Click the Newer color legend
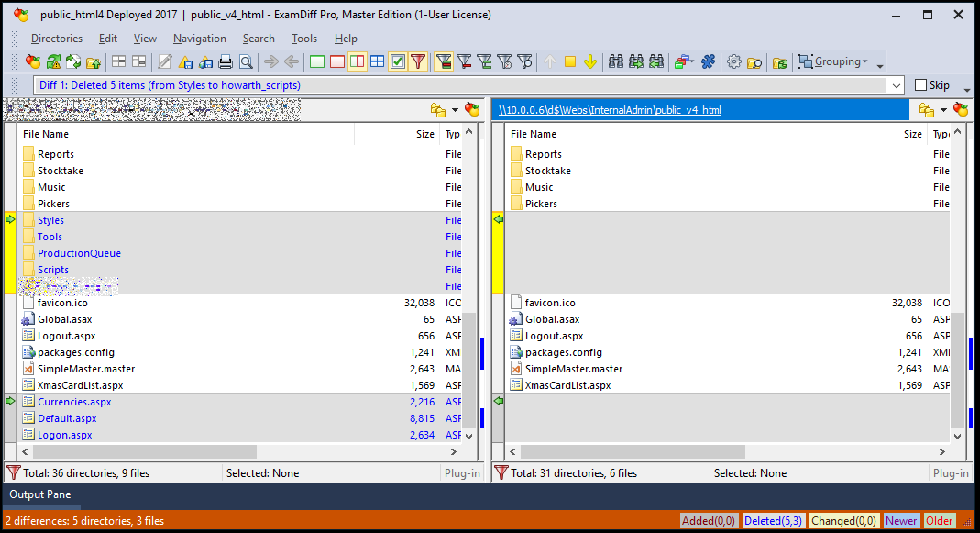 (x=901, y=520)
